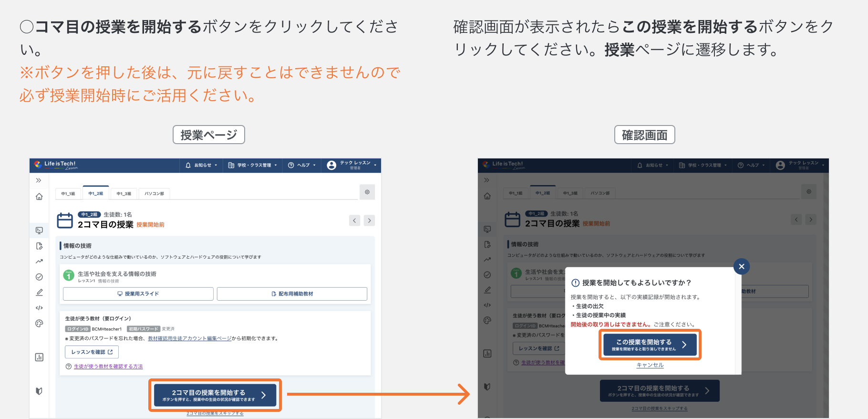Click dimmed レッスンを確認 button in 確認画面
The height and width of the screenshot is (419, 868).
(x=538, y=348)
